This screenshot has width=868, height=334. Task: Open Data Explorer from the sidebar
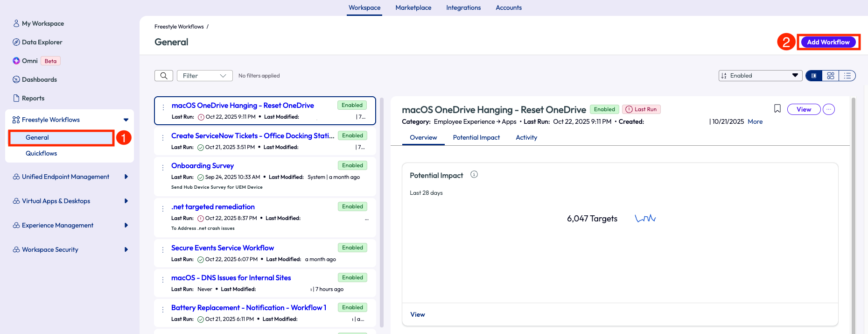tap(42, 42)
